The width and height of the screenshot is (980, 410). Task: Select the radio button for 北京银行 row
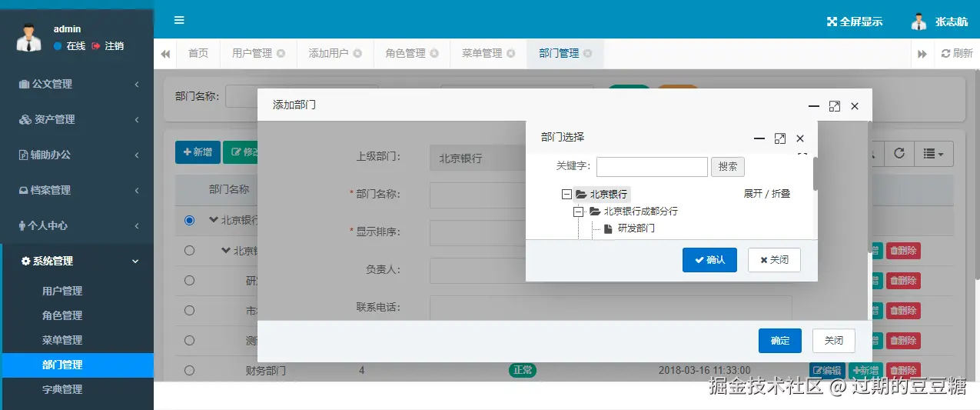(190, 220)
